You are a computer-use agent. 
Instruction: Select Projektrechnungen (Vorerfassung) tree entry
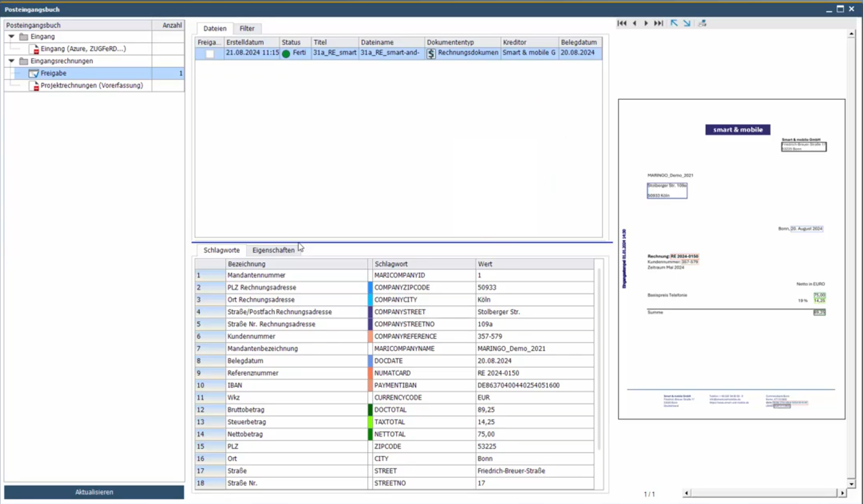(92, 86)
